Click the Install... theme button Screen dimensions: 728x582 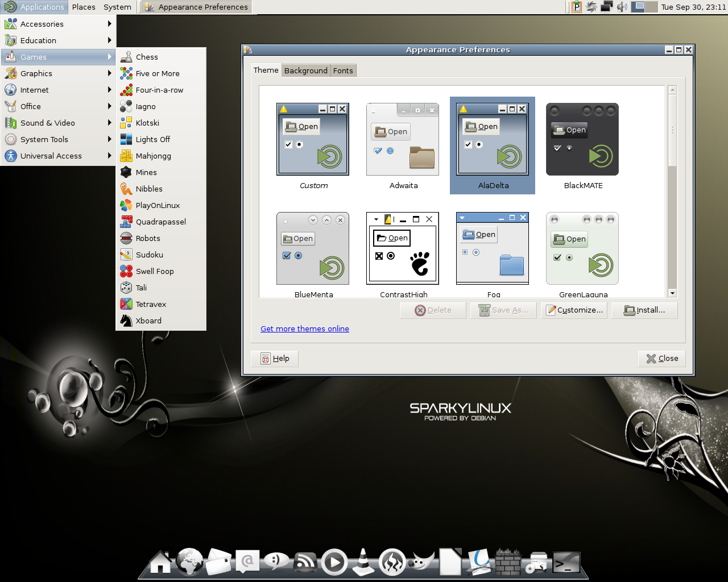[645, 310]
